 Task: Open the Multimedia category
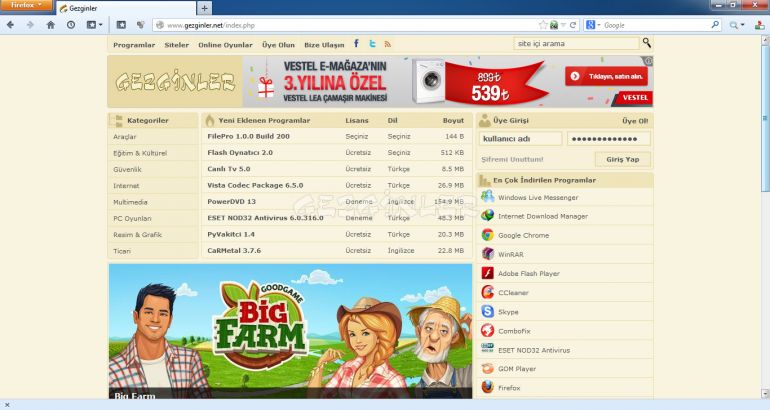click(x=130, y=202)
